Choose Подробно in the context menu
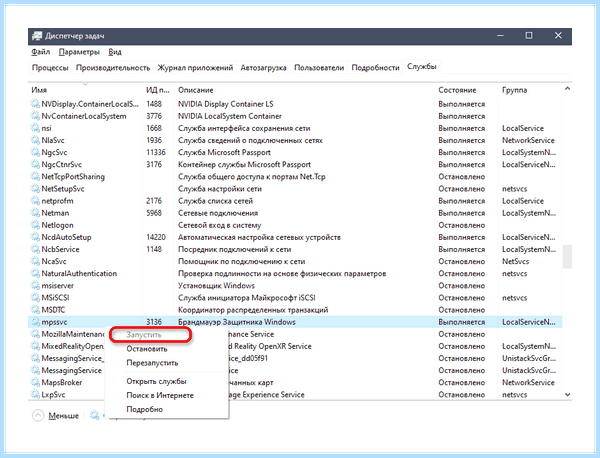600x458 pixels. [x=145, y=409]
